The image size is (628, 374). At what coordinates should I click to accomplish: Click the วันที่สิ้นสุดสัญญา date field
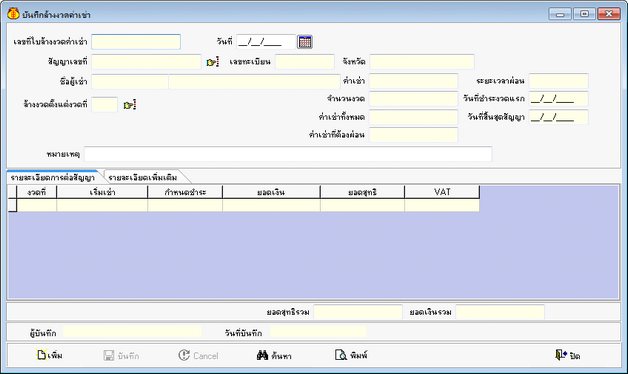pos(558,117)
